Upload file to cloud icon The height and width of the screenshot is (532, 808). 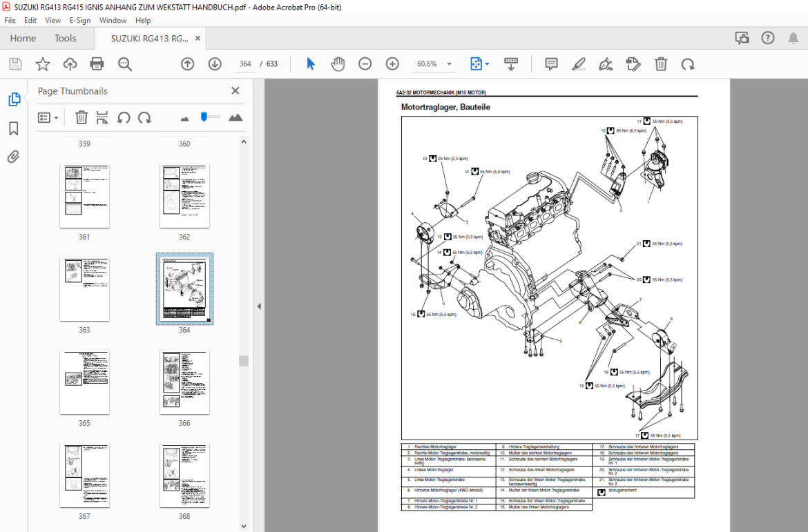70,64
